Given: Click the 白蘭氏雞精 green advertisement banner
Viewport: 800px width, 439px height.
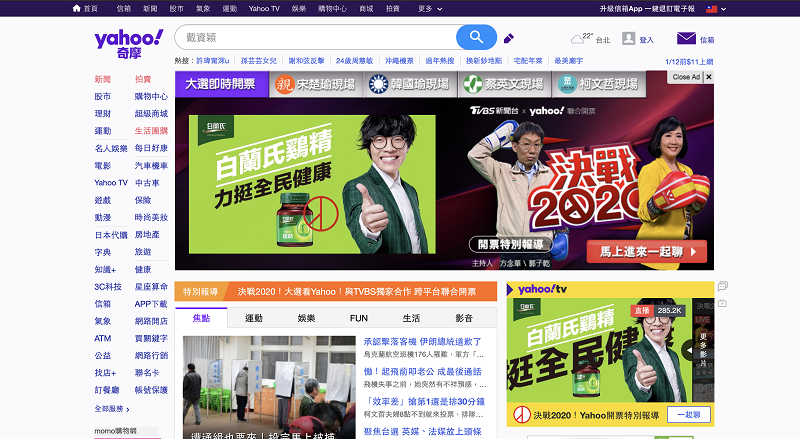Looking at the screenshot, I should tap(312, 184).
